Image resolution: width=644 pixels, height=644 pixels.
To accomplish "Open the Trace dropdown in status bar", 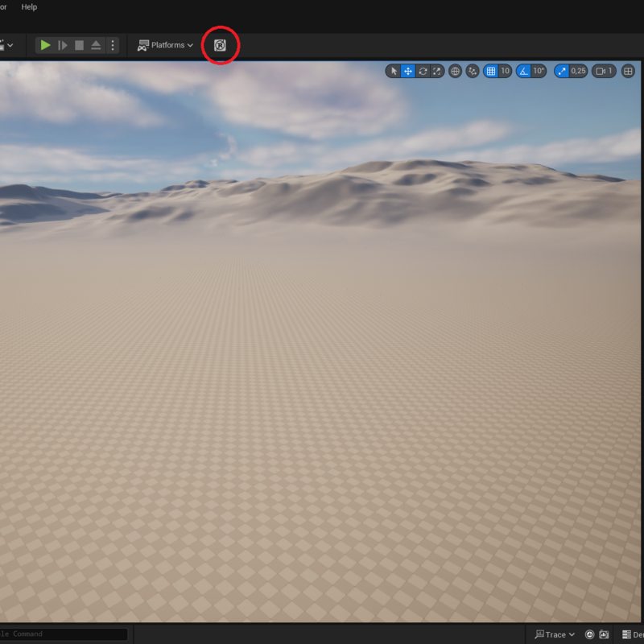I will click(x=555, y=634).
